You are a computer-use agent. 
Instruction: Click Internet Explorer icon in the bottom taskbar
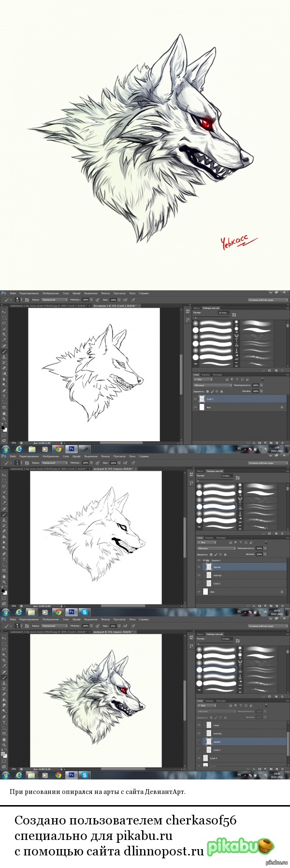[18, 775]
